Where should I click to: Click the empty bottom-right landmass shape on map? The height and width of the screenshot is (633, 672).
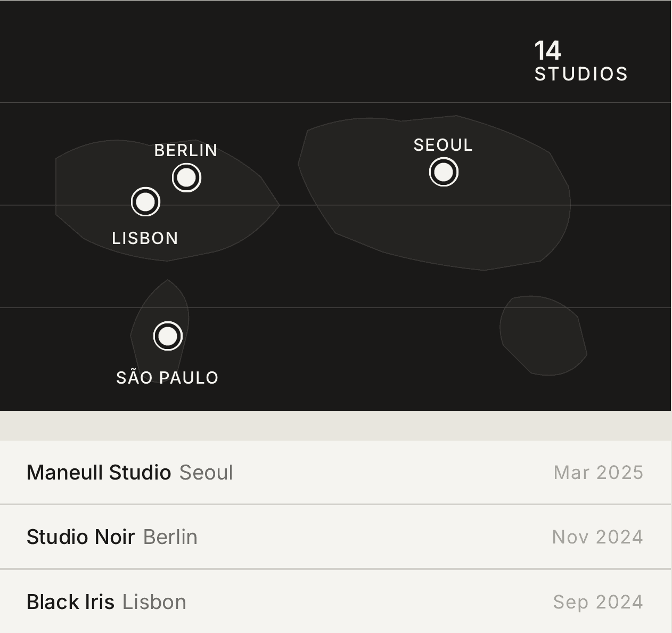pyautogui.click(x=543, y=336)
